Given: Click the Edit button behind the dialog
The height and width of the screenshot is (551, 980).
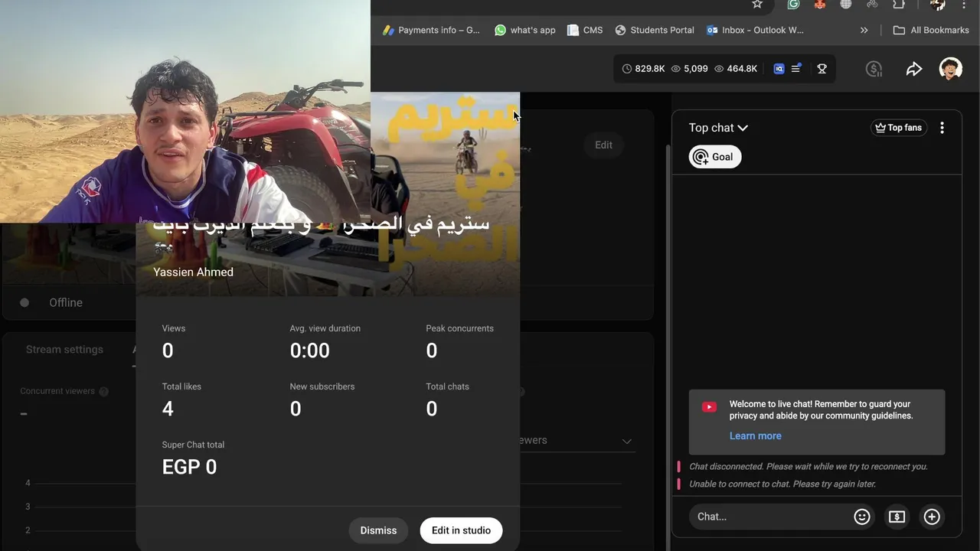Looking at the screenshot, I should (603, 145).
